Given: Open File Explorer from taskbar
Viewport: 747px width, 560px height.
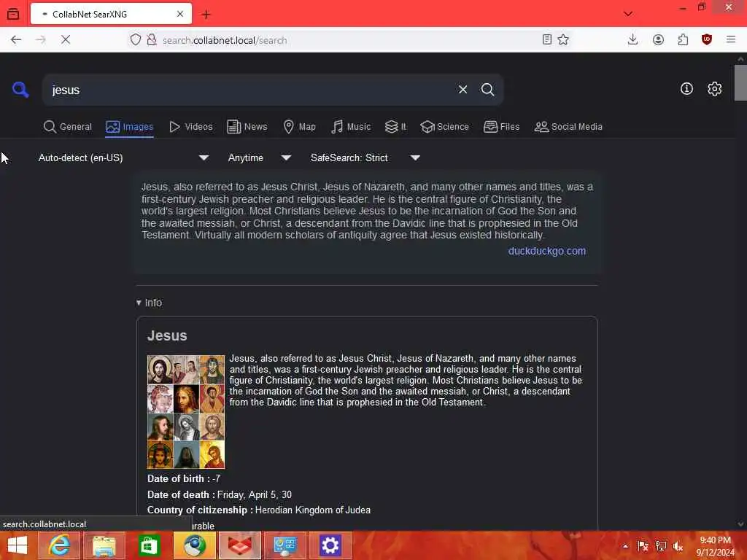Looking at the screenshot, I should click(104, 545).
